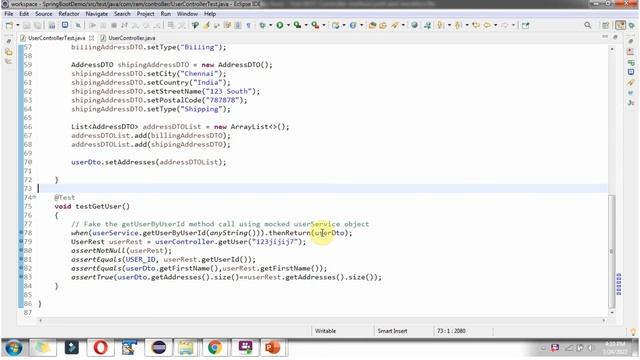The image size is (640, 360).
Task: Click the Open Task icon
Action: (383, 25)
